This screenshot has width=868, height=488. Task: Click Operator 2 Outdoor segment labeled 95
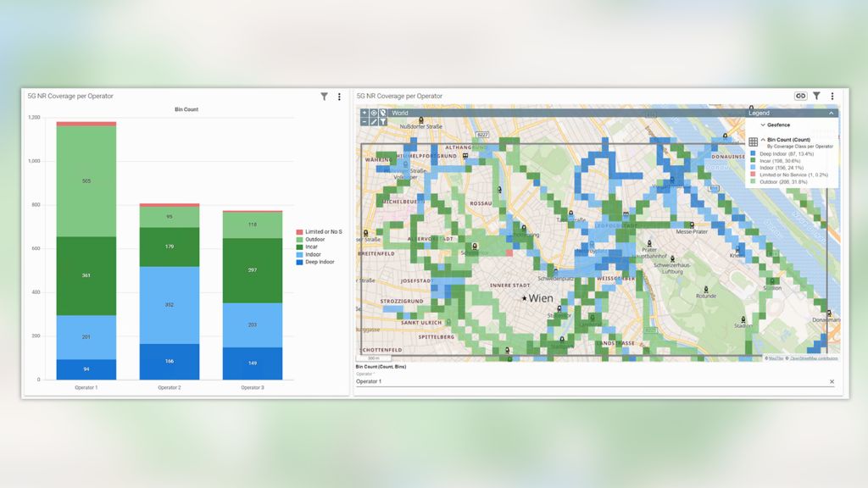click(x=170, y=217)
